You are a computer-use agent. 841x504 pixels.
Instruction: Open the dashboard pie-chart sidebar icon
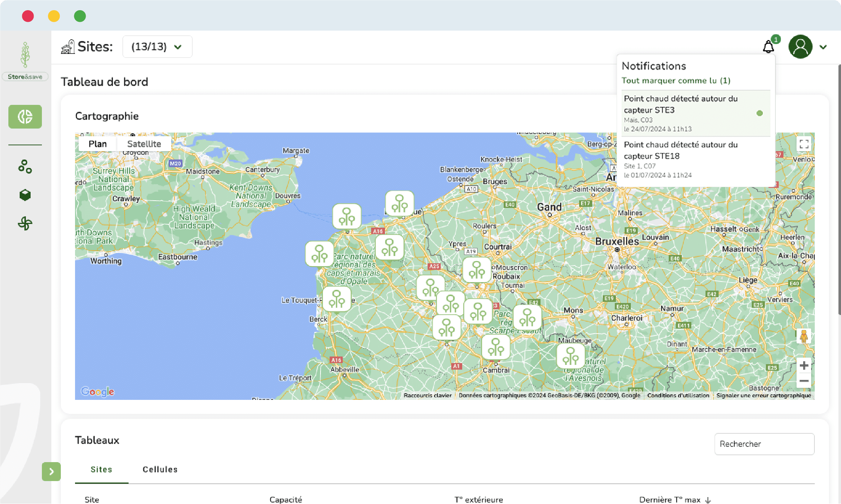[25, 117]
